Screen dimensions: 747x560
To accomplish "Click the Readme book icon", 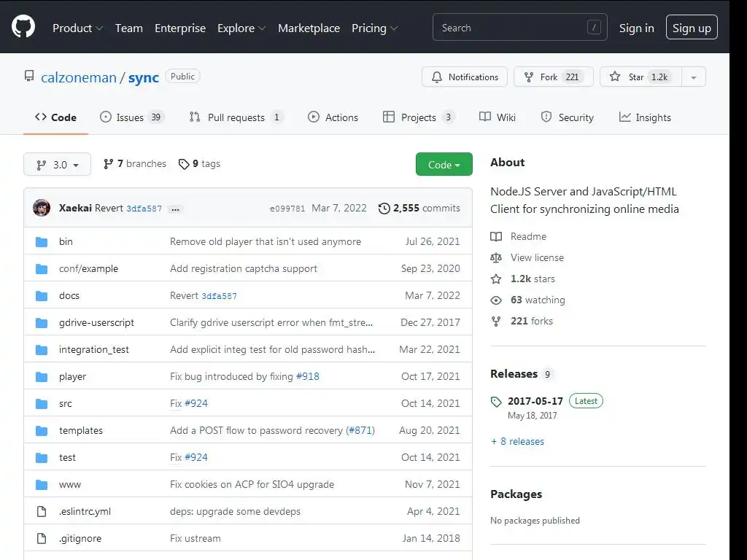I will (496, 237).
